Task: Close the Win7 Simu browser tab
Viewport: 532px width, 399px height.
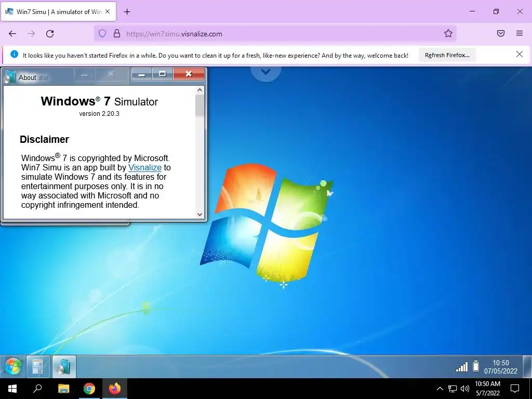Action: coord(108,11)
